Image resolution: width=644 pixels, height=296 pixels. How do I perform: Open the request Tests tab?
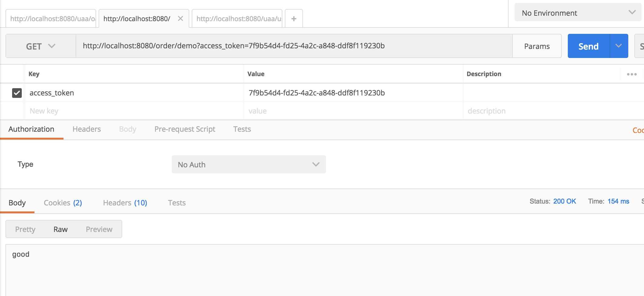242,129
